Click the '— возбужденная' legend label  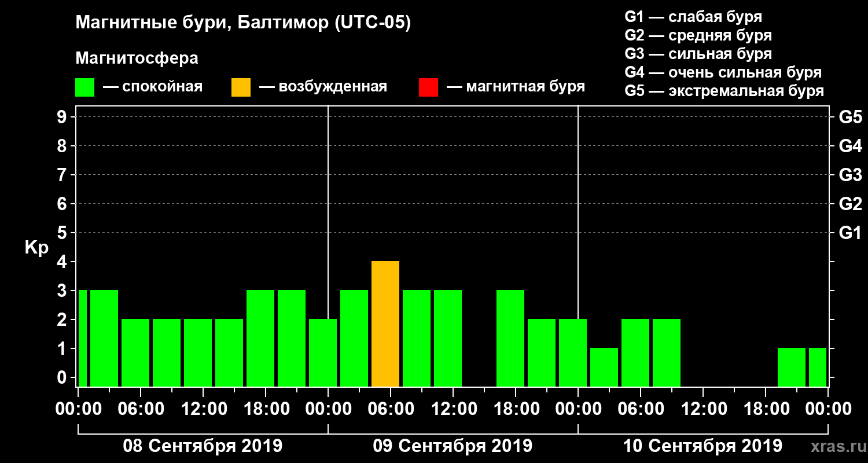323,87
